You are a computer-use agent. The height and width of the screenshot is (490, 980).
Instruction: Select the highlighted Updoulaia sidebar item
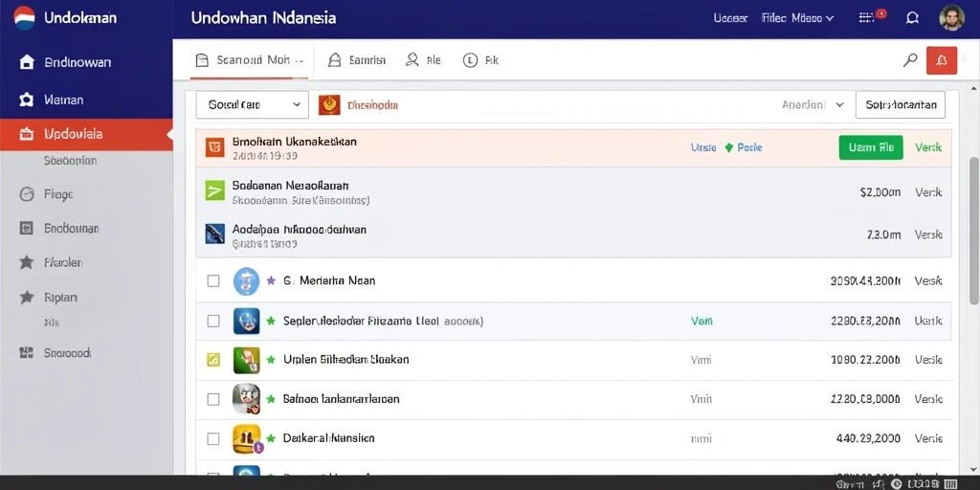click(86, 134)
